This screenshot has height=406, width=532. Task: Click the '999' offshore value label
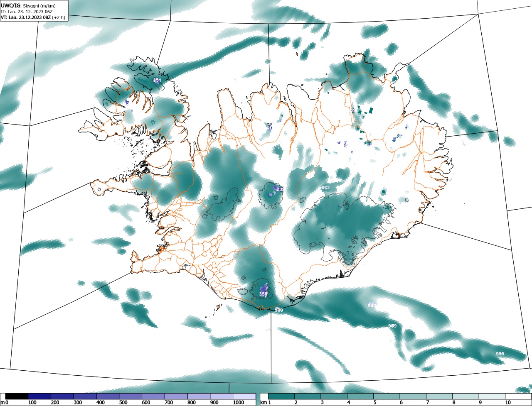coord(392,326)
